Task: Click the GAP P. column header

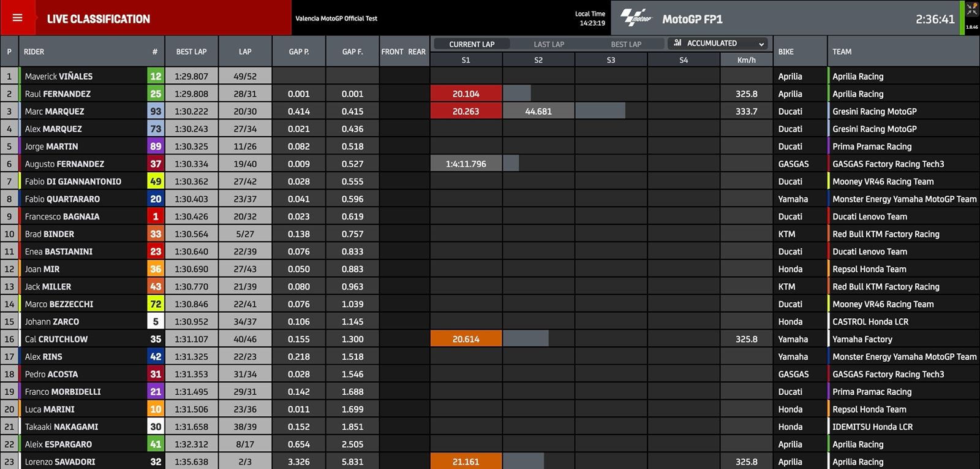Action: click(299, 52)
